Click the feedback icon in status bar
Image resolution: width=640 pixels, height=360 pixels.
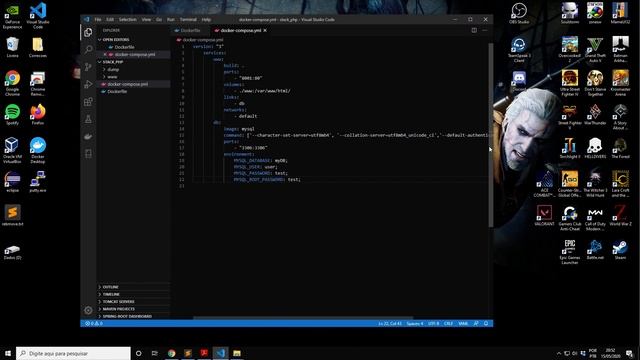pos(476,323)
